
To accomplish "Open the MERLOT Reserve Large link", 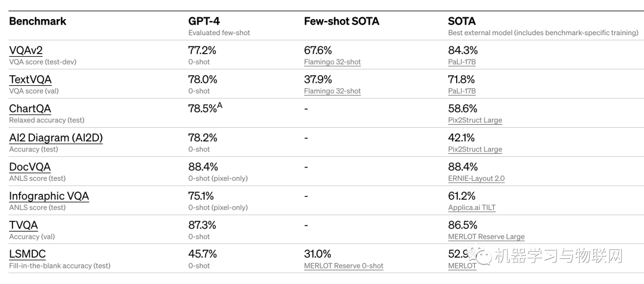I will (x=487, y=237).
